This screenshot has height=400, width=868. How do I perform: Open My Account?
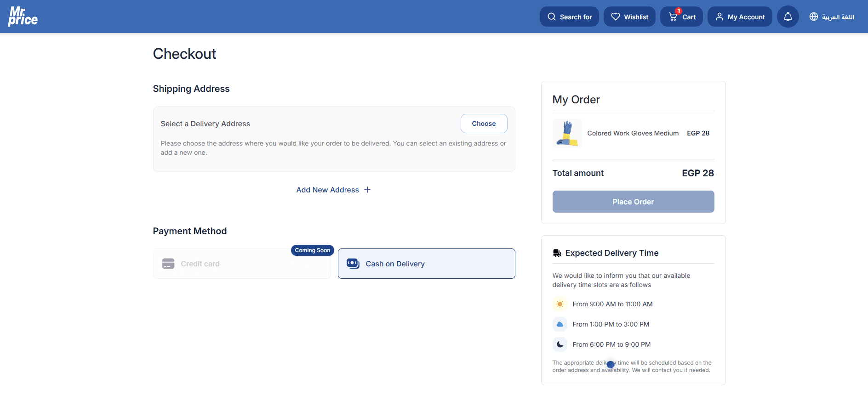(740, 17)
